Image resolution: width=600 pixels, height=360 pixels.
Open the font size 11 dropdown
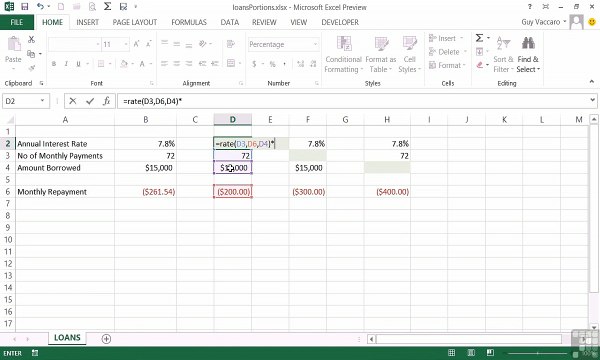point(126,44)
